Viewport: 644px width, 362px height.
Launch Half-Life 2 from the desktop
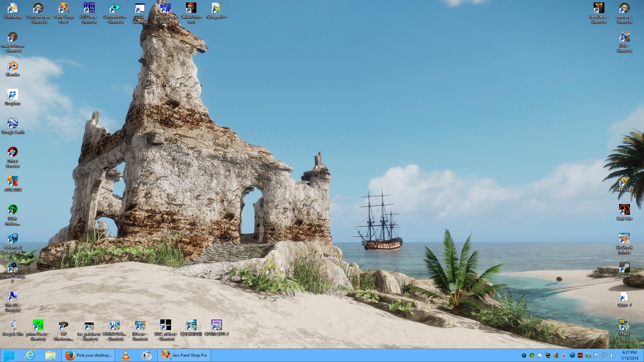pyautogui.click(x=624, y=184)
